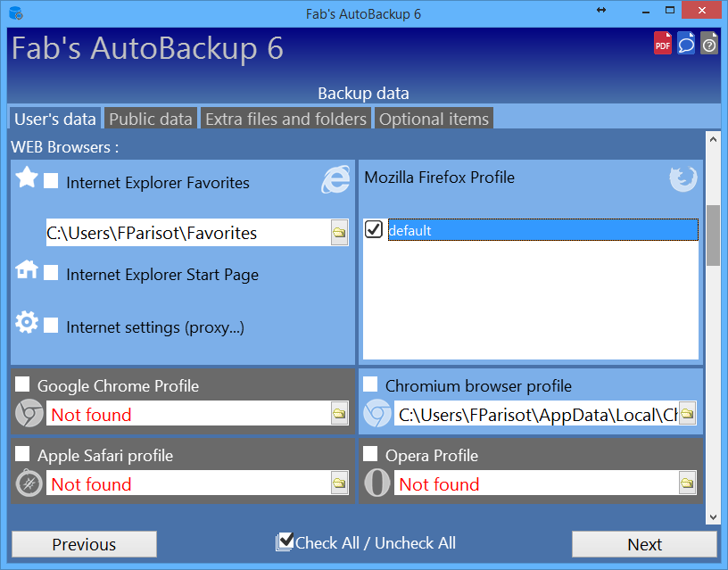Uncheck the default Firefox profile
This screenshot has height=570, width=728.
pos(375,230)
